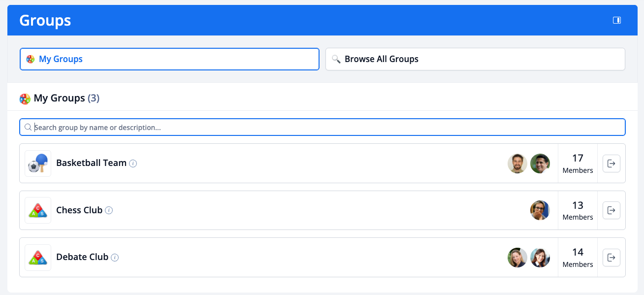Click the Chess Club member avatar

point(540,210)
